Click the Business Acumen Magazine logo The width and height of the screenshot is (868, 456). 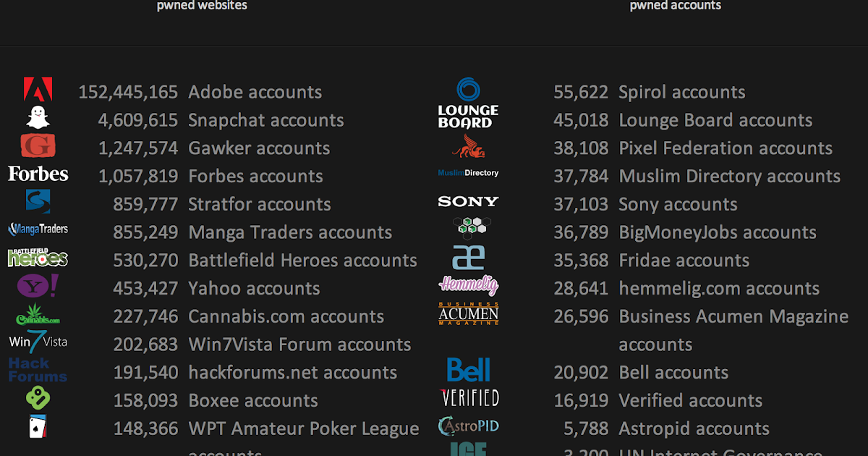pyautogui.click(x=468, y=313)
